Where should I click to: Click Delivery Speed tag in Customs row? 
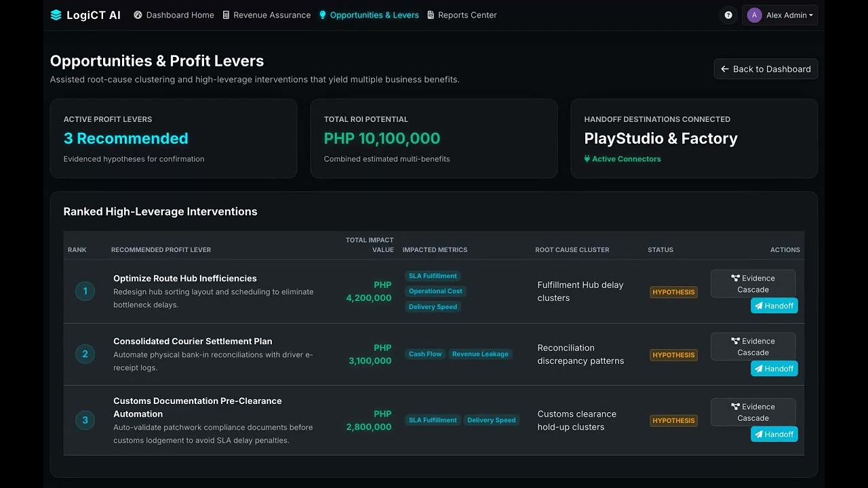pyautogui.click(x=492, y=420)
